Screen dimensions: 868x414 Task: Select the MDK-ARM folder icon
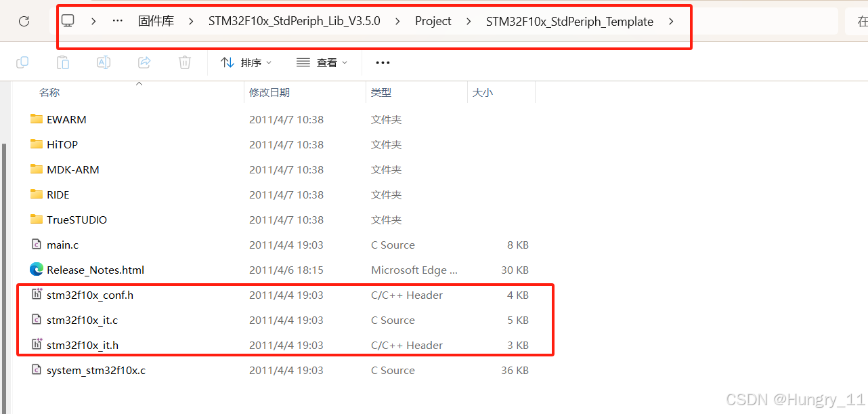click(x=37, y=169)
